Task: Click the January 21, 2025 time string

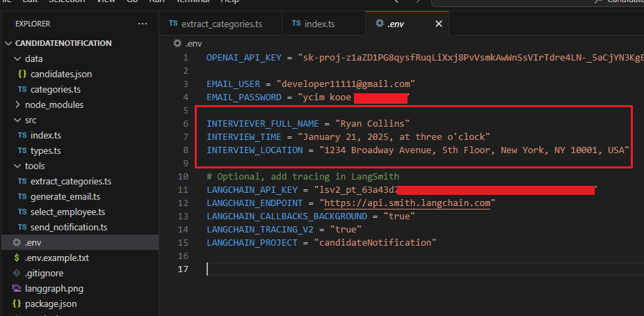Action: coord(394,137)
